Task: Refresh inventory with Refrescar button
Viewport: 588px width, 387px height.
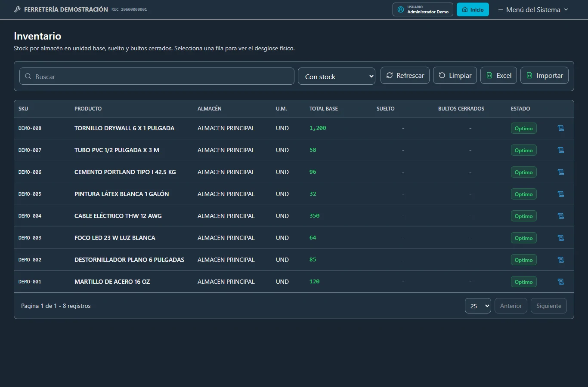Action: (x=405, y=75)
